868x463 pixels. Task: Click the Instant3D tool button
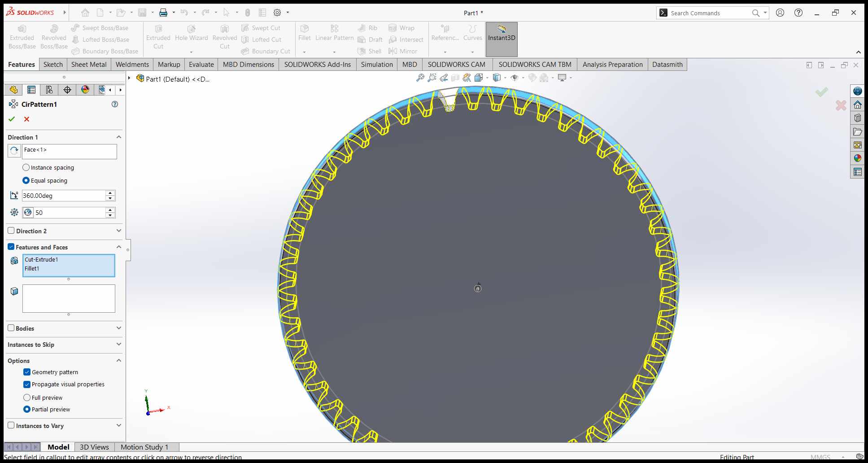click(x=502, y=39)
